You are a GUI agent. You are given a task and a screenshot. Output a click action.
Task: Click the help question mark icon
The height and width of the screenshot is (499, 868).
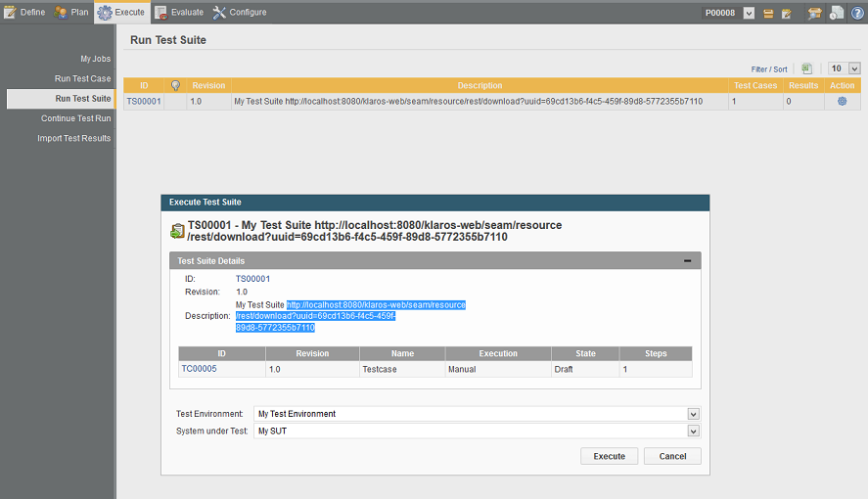tap(857, 13)
